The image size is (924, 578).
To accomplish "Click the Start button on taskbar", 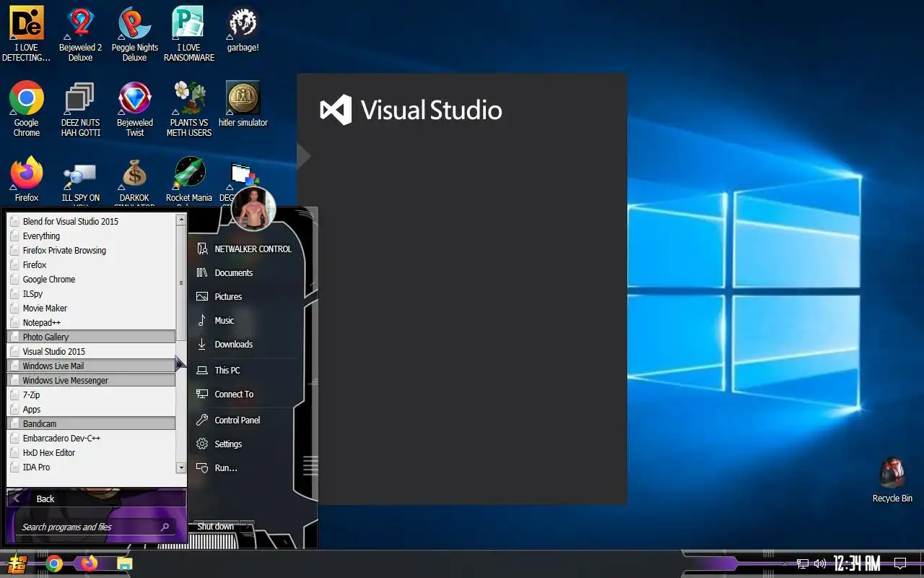I will (x=17, y=564).
